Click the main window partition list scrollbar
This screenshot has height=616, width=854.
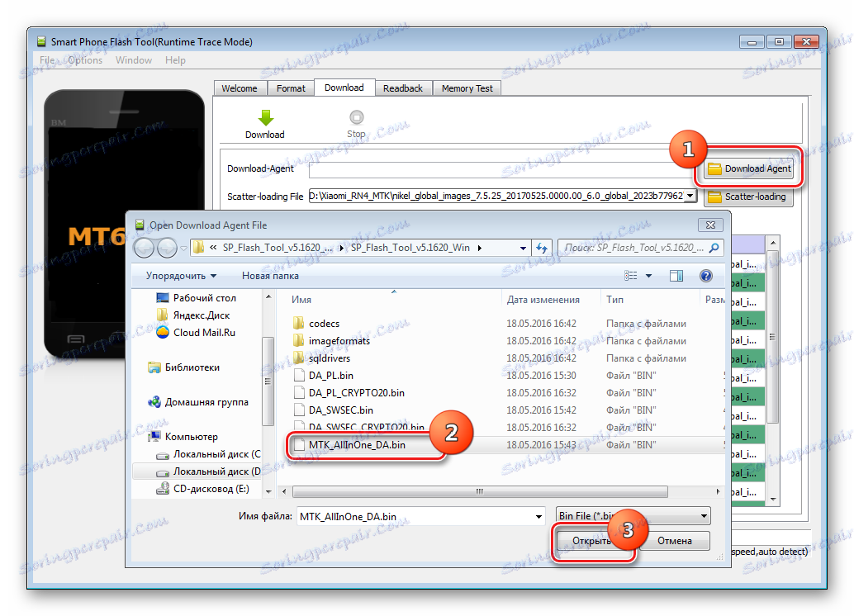(x=772, y=337)
